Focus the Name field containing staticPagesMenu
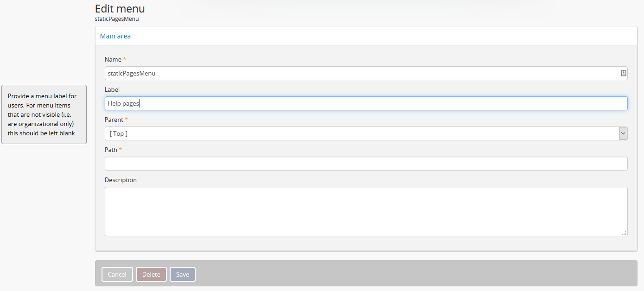 [x=362, y=73]
